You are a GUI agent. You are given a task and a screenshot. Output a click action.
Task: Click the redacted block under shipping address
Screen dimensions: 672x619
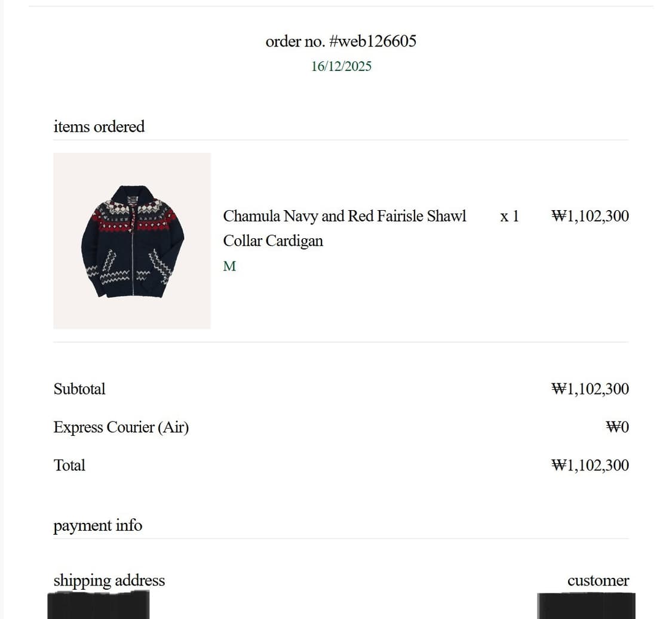tap(99, 606)
